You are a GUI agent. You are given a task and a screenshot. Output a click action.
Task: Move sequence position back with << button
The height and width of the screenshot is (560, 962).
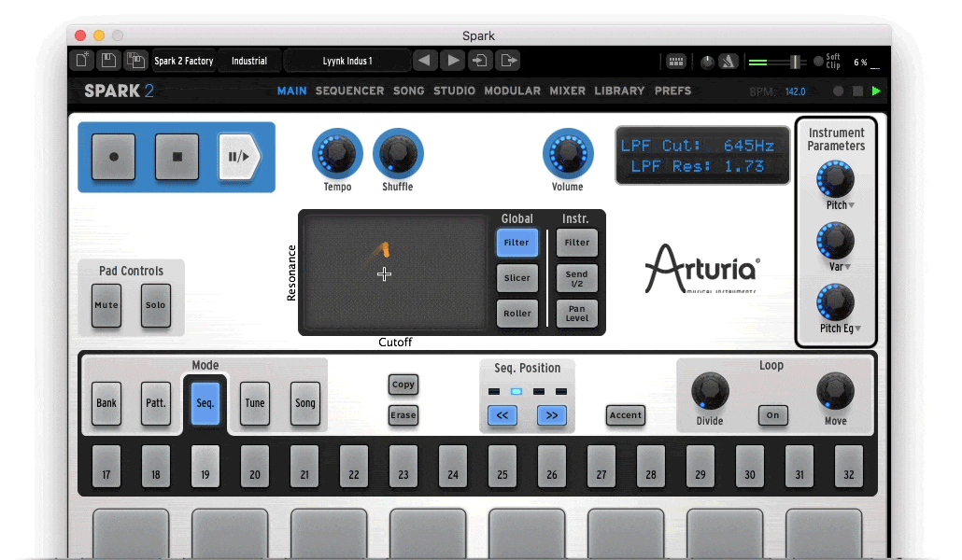tap(502, 415)
